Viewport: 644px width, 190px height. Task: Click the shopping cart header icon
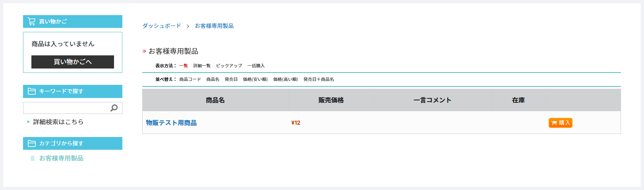click(31, 22)
